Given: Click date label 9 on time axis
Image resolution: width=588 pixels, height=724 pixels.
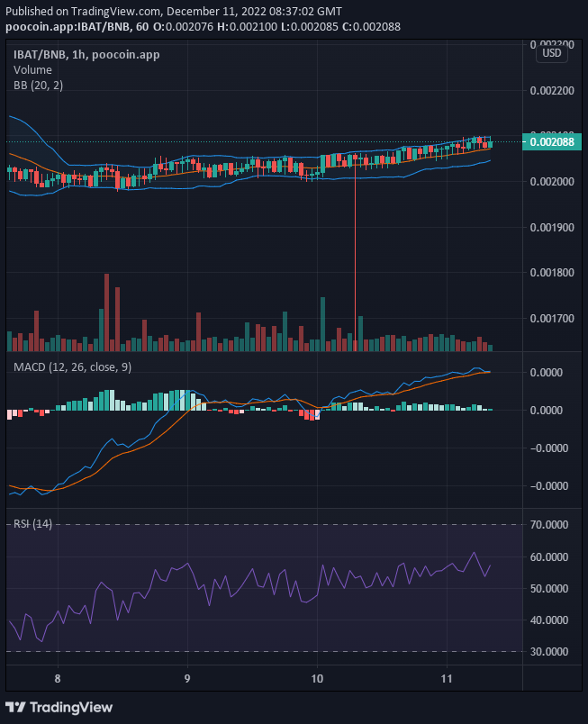Looking at the screenshot, I should (187, 679).
